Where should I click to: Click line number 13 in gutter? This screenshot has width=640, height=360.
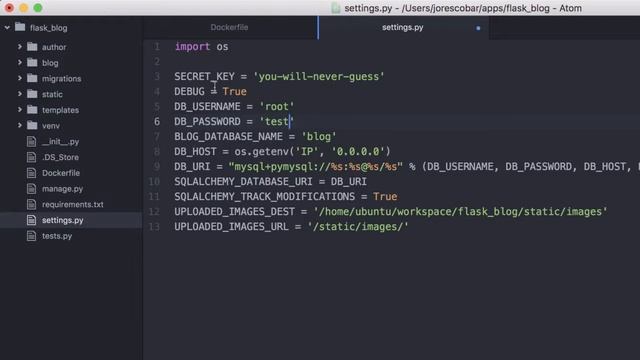pos(154,227)
